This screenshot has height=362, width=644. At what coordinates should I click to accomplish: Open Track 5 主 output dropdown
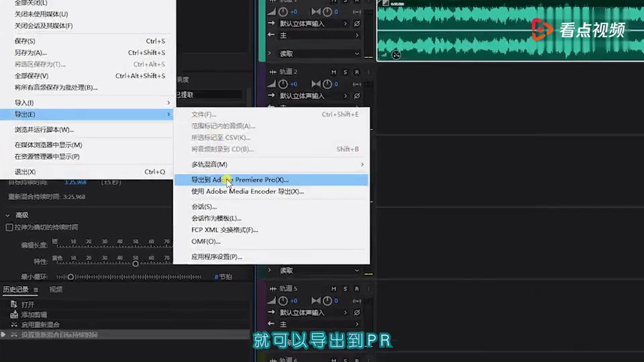pyautogui.click(x=319, y=324)
